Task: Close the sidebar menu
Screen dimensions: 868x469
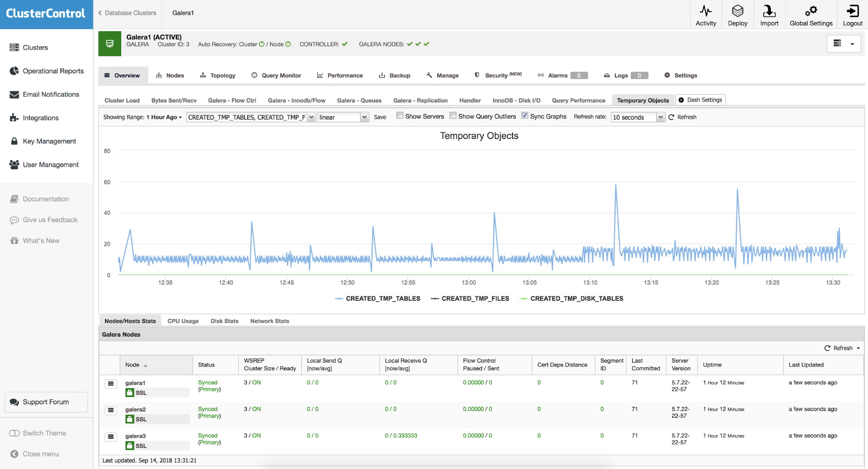Action: [35, 454]
